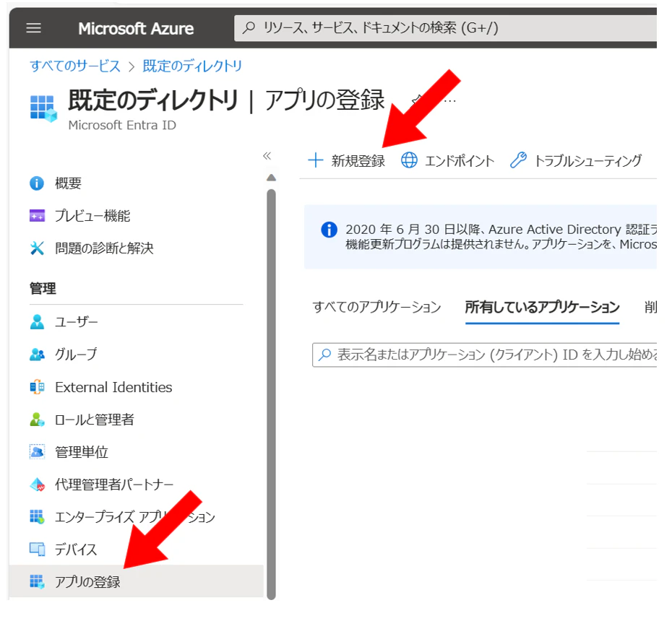This screenshot has width=672, height=634.
Task: Click the 概要 info icon in sidebar
Action: click(x=37, y=183)
